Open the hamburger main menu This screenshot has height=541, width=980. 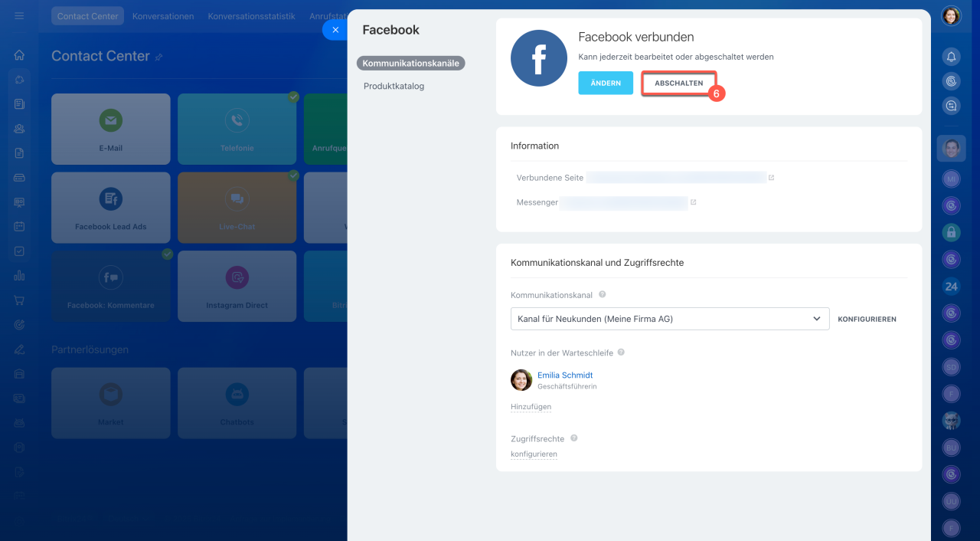pos(19,15)
